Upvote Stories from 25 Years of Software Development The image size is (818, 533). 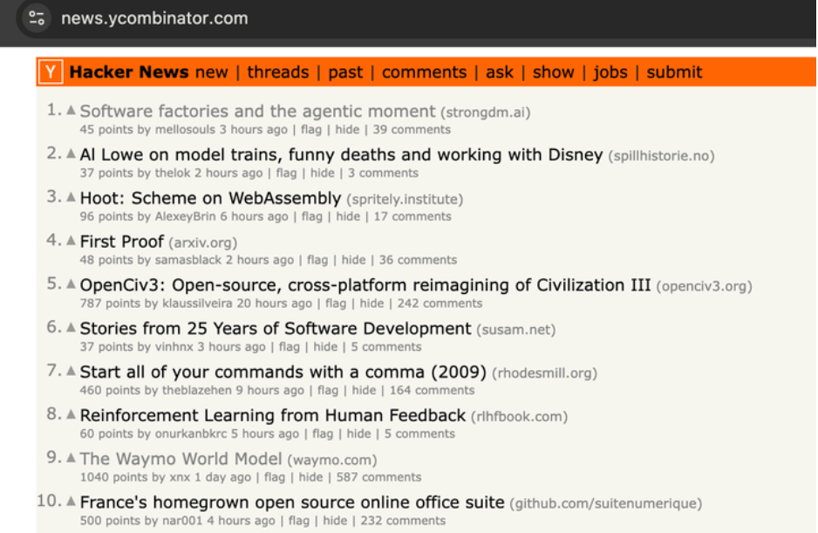pos(71,328)
